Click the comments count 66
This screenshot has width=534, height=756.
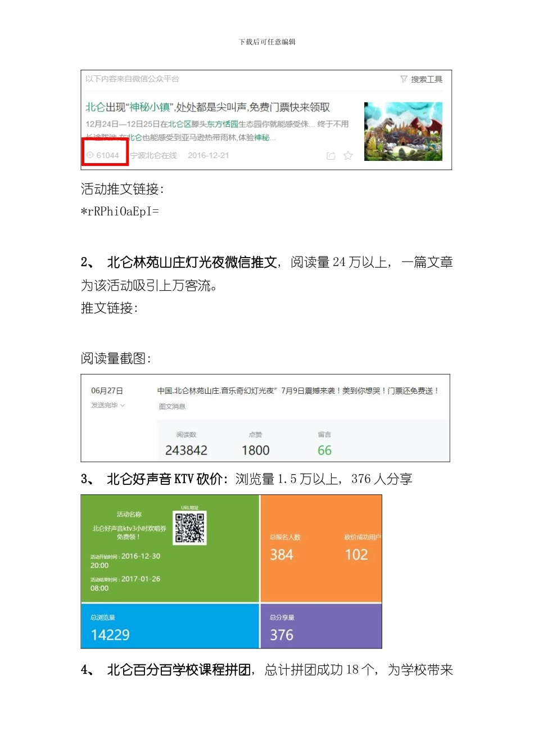(324, 451)
